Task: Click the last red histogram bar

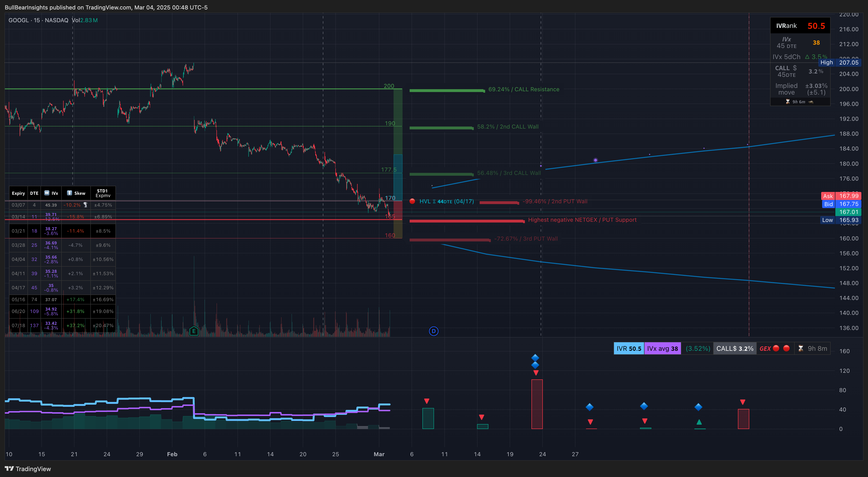Action: [x=743, y=419]
